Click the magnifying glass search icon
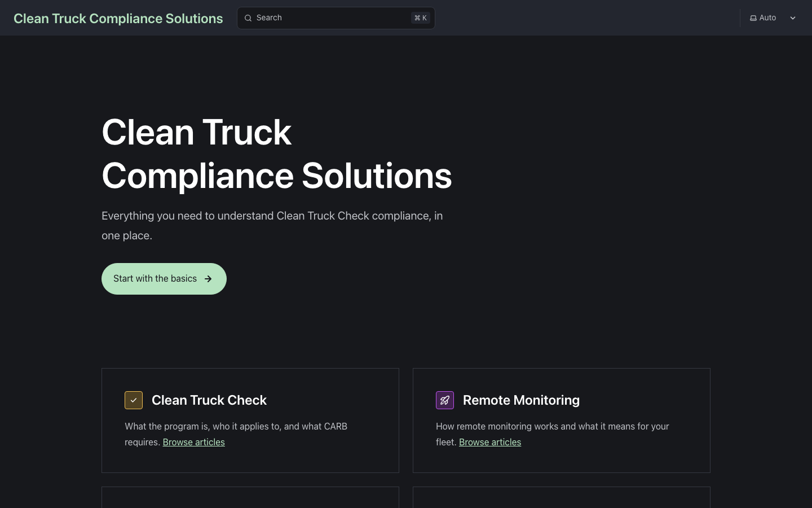 248,18
